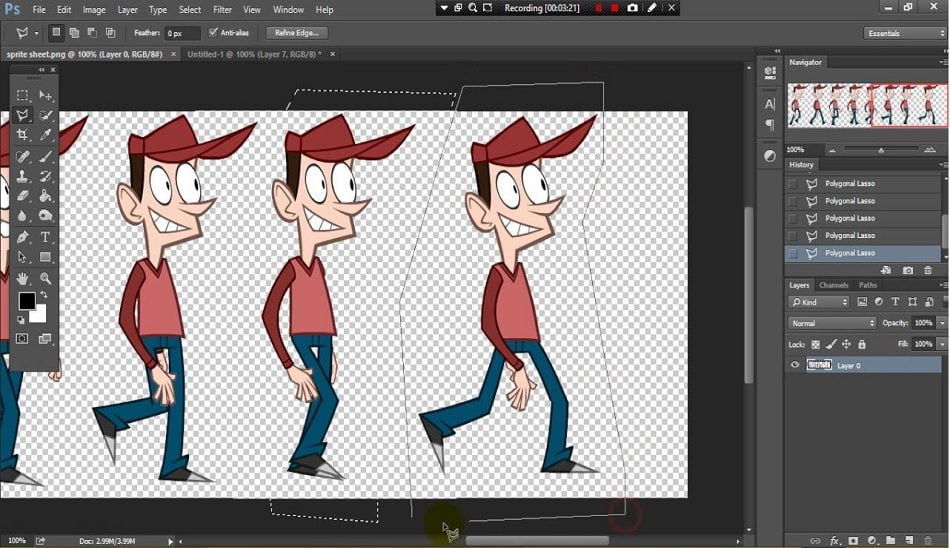Select the Crop tool

click(22, 135)
